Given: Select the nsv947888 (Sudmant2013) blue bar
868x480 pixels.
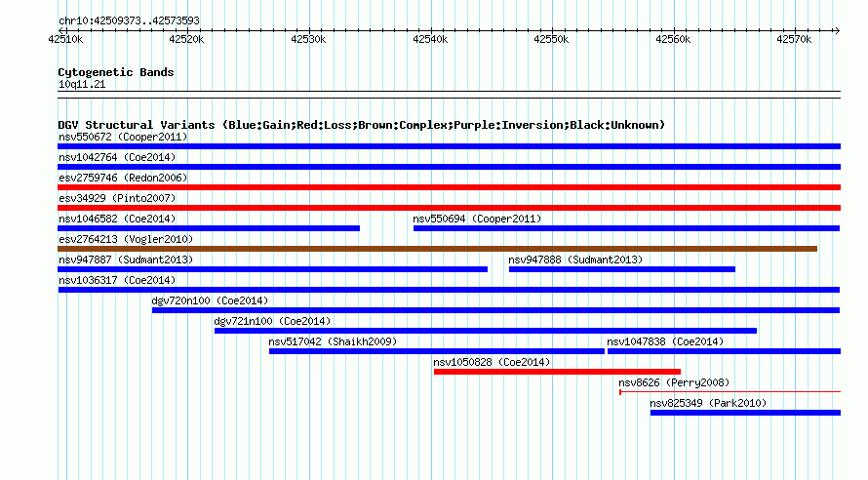Looking at the screenshot, I should click(x=621, y=269).
